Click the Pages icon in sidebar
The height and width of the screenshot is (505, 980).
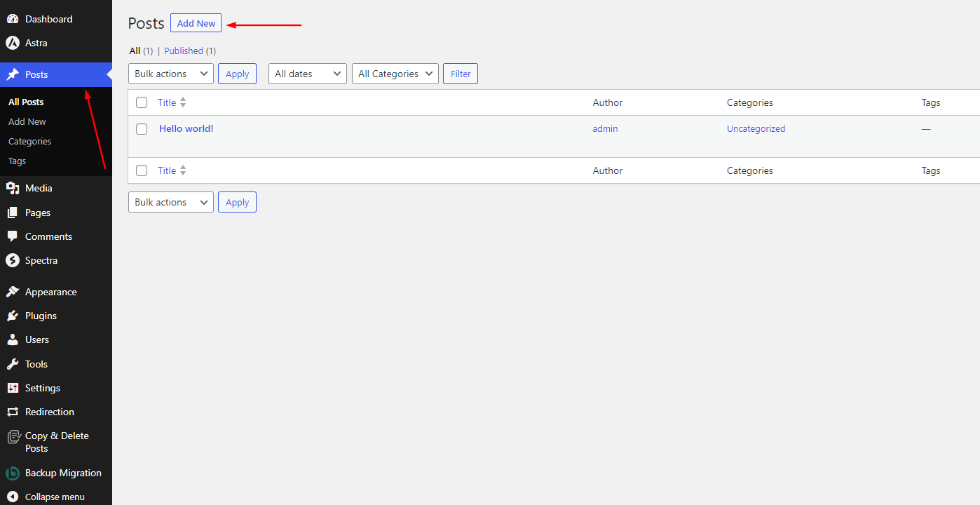(x=13, y=213)
